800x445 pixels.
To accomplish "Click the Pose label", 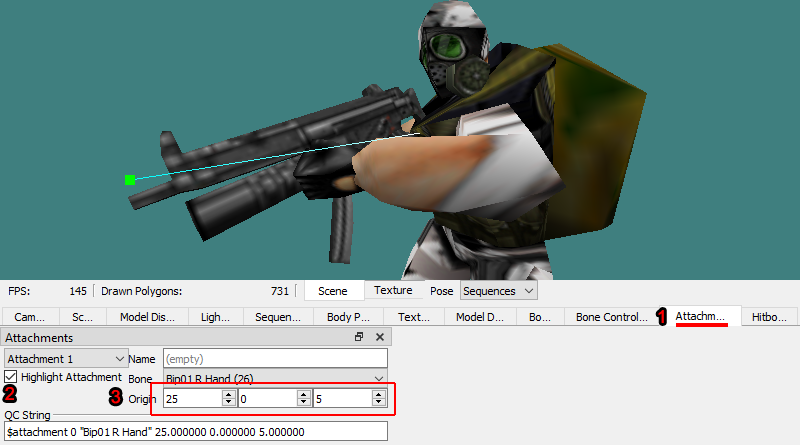I will (x=441, y=291).
